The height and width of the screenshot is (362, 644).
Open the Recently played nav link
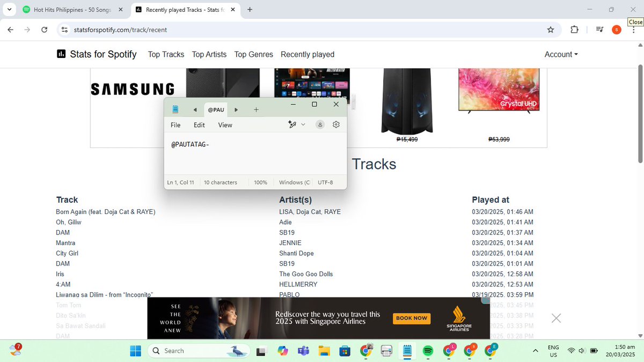tap(308, 54)
